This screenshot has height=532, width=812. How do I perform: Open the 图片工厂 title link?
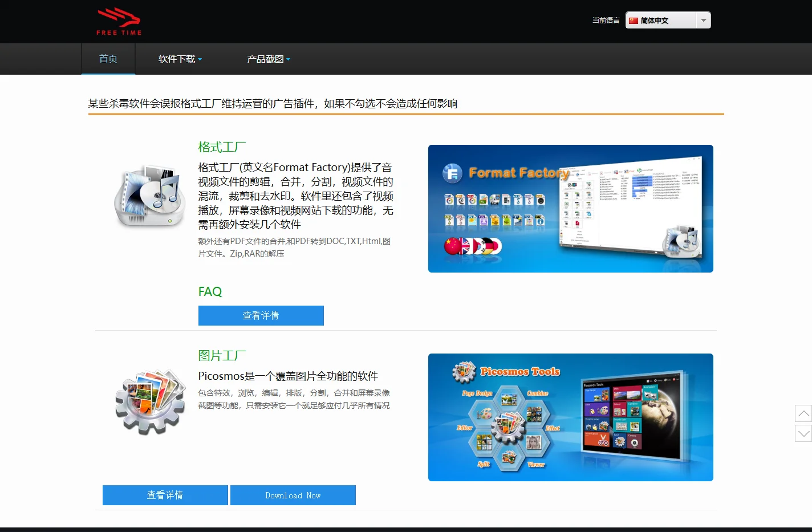pos(222,356)
